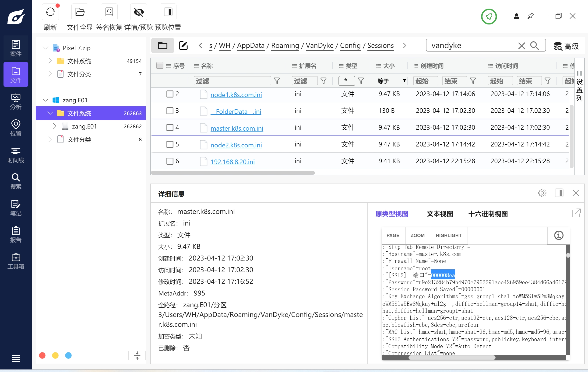Collapse the zang.E01 root node
The height and width of the screenshot is (372, 588).
coord(46,100)
